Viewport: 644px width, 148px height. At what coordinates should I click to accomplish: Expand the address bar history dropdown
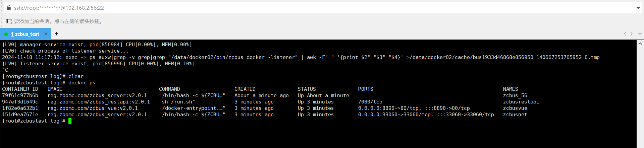(x=638, y=8)
